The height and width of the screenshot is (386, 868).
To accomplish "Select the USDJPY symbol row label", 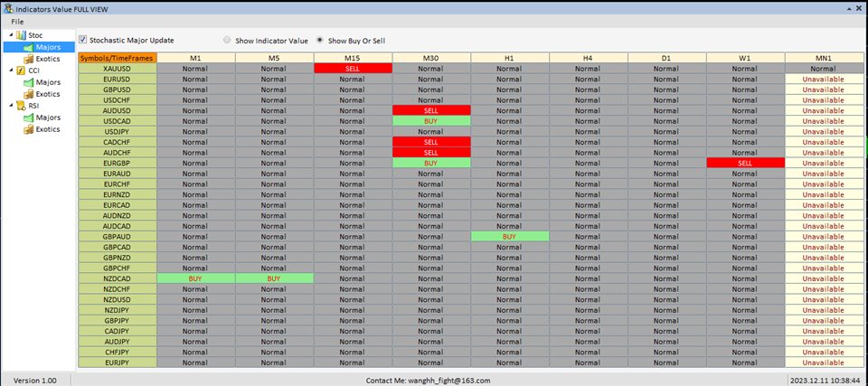I will click(x=118, y=131).
